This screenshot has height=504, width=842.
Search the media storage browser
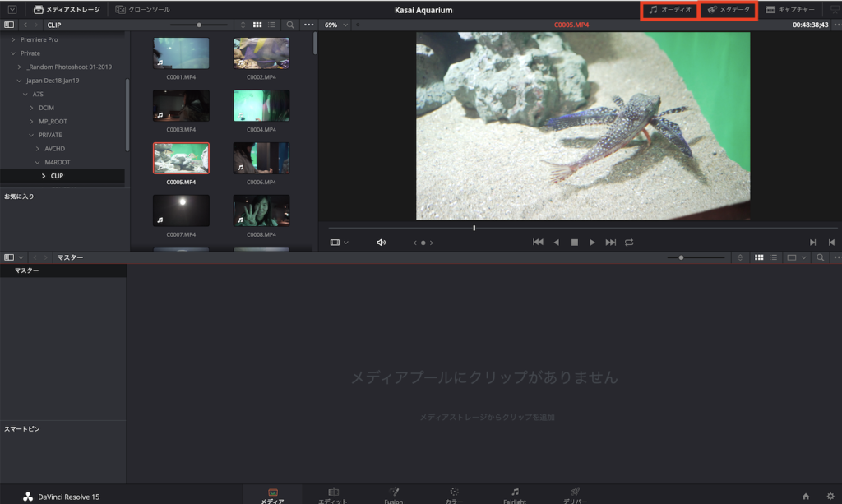click(x=290, y=25)
